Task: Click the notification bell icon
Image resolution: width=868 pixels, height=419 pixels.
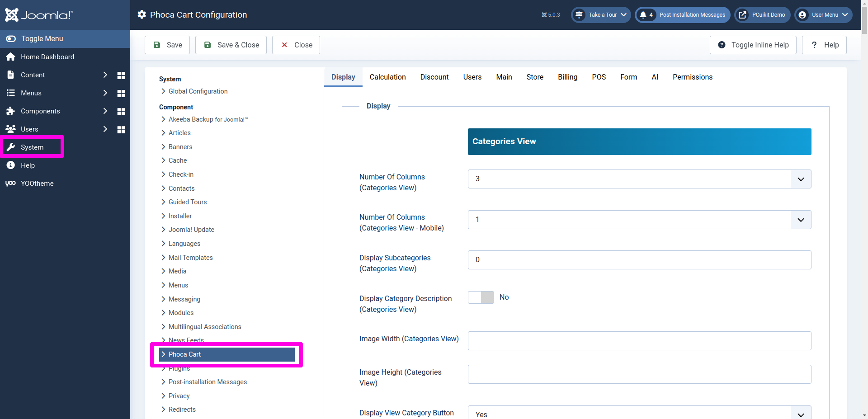Action: (643, 15)
